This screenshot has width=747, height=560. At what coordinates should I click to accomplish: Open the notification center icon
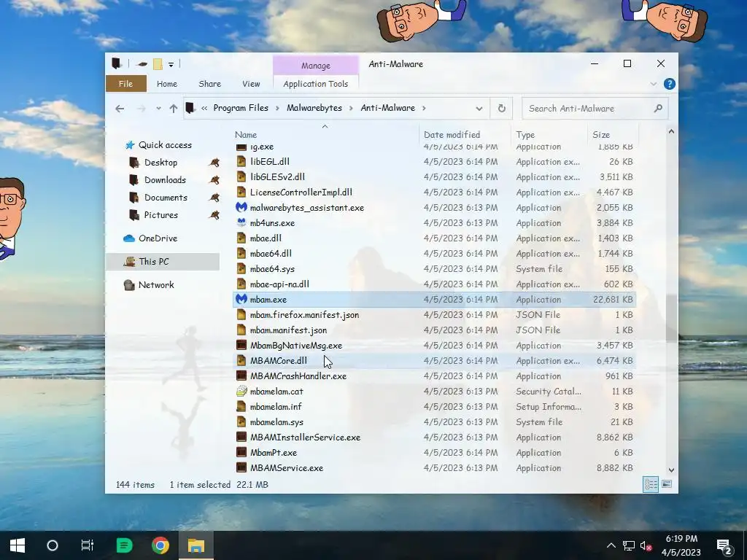click(724, 547)
